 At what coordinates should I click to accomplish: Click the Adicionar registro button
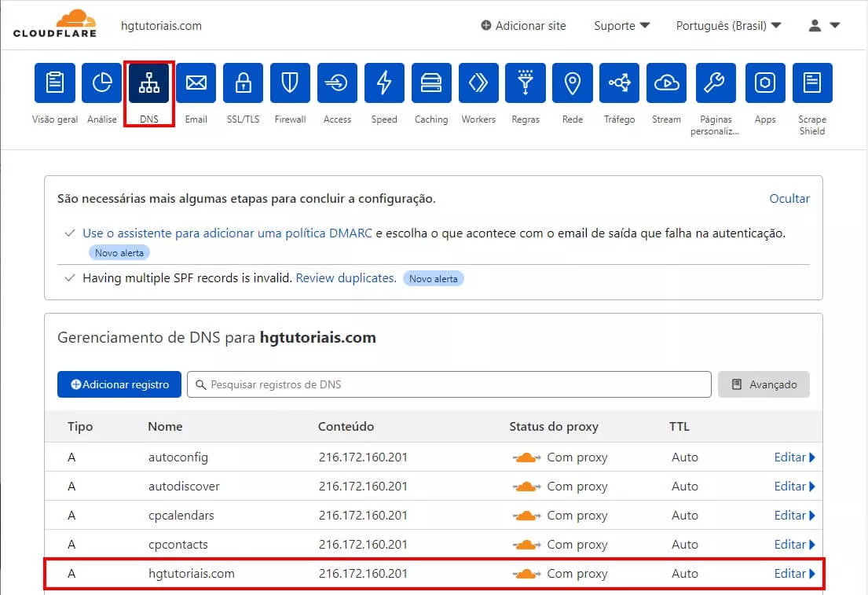119,384
